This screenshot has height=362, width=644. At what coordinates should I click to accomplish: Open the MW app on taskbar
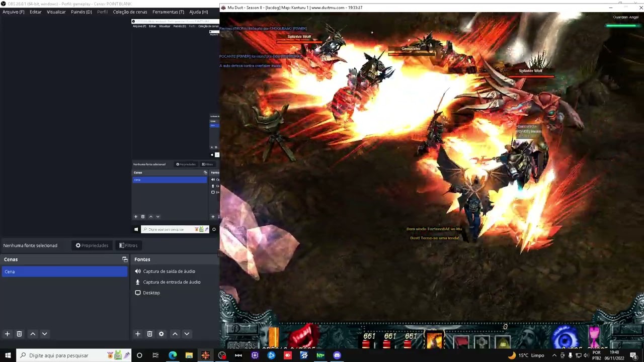(x=238, y=355)
